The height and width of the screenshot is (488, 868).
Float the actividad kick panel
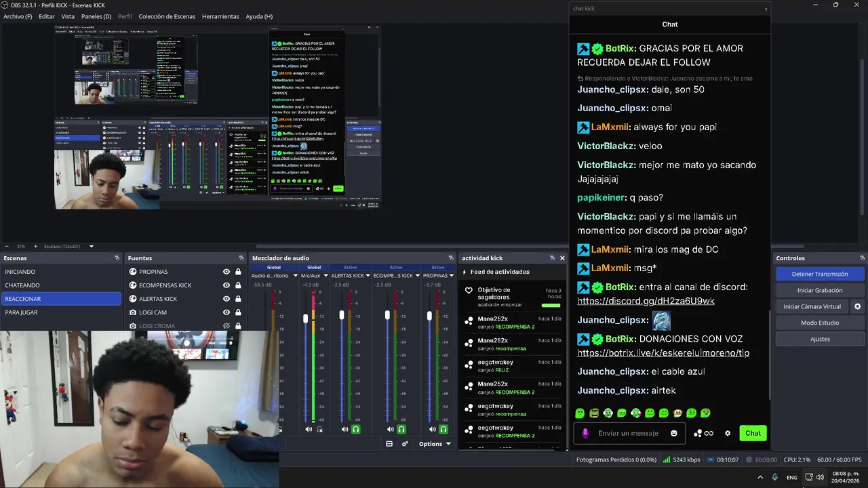(553, 258)
